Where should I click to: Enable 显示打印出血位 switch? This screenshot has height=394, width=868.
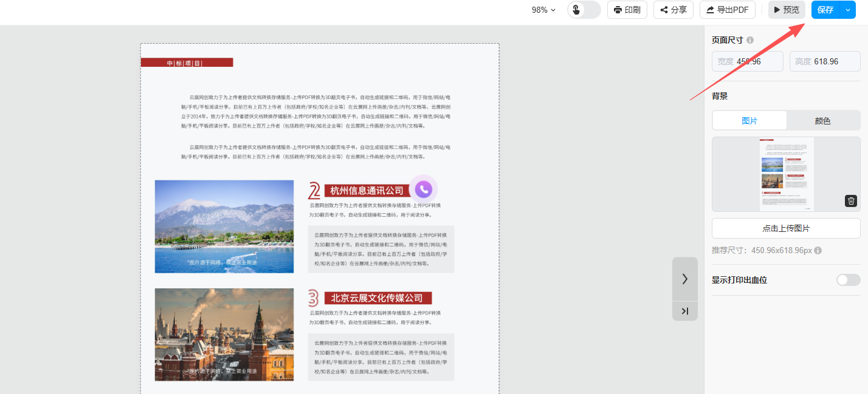848,280
